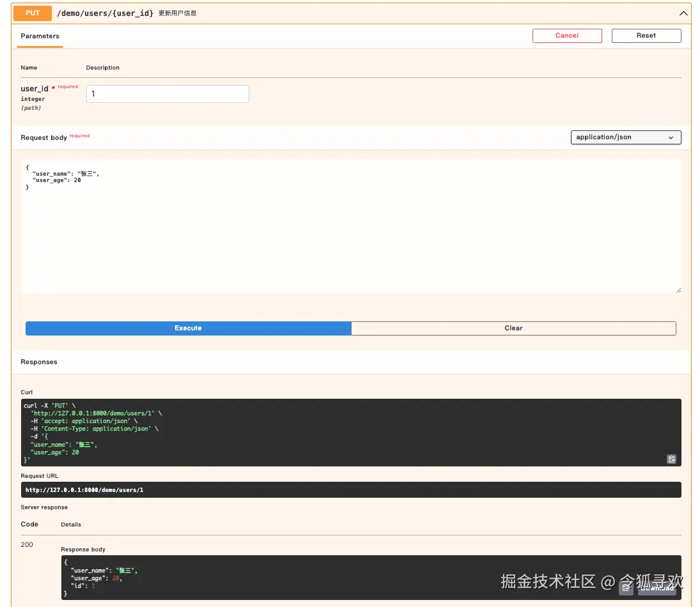Open the application/json content type dropdown
This screenshot has width=700, height=607.
tap(625, 137)
